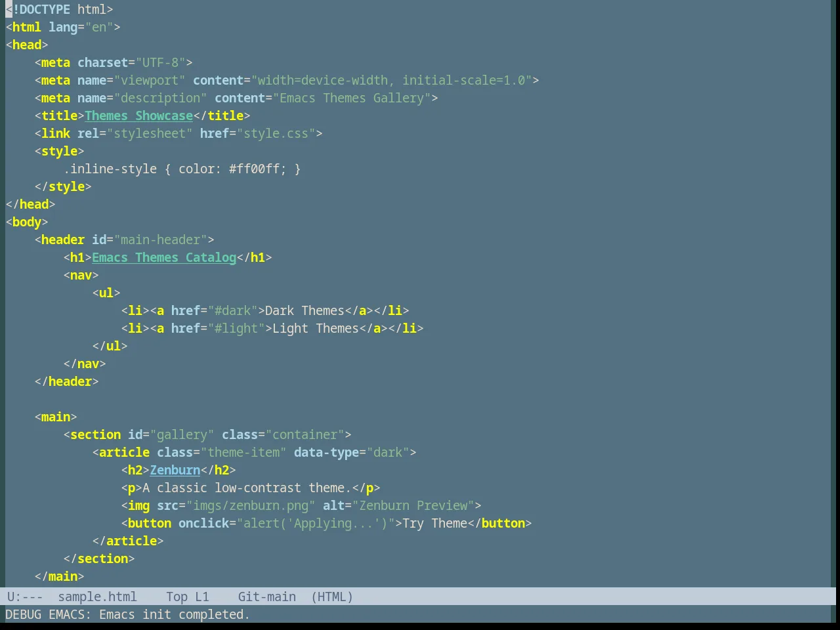Click the 'Try Theme' button label text
The width and height of the screenshot is (840, 630).
click(x=434, y=523)
